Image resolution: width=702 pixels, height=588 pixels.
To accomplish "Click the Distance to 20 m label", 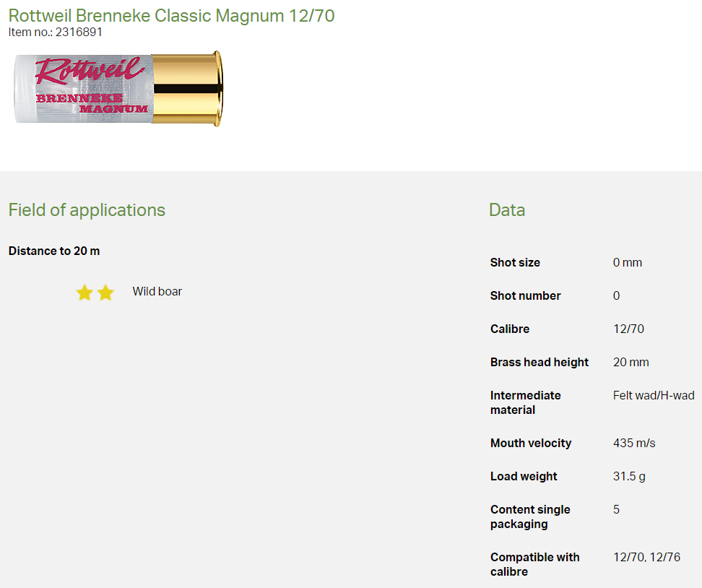I will pyautogui.click(x=54, y=251).
